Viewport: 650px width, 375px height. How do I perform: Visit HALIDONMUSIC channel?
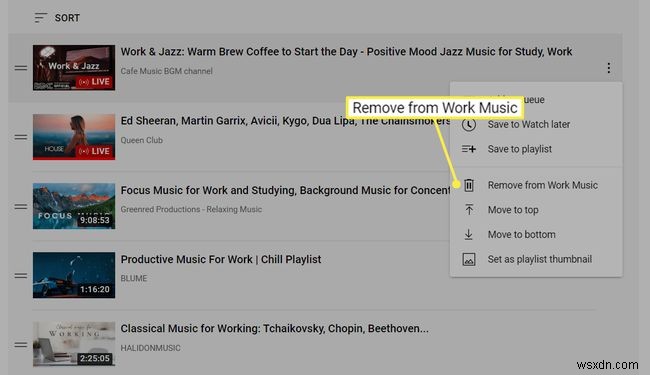[x=150, y=348]
